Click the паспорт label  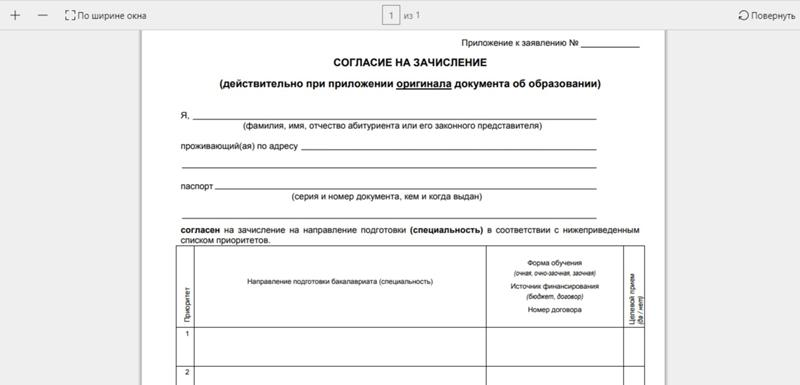click(x=197, y=187)
